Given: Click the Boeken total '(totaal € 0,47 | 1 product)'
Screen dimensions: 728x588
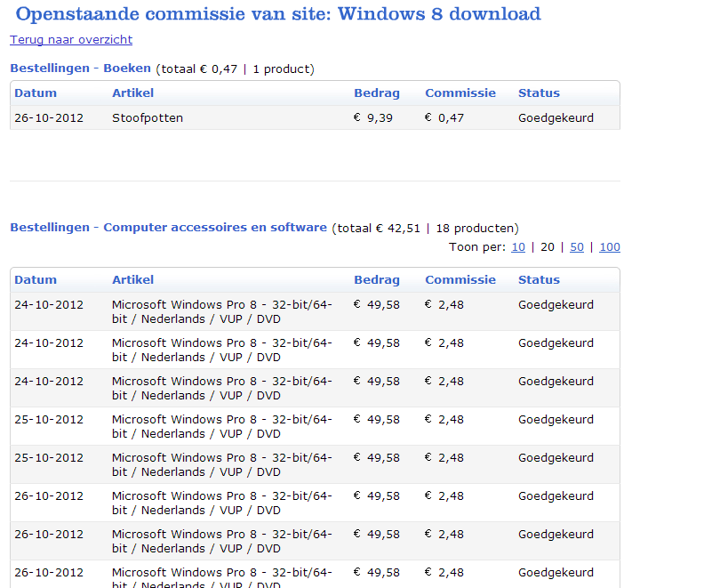Looking at the screenshot, I should click(235, 69).
